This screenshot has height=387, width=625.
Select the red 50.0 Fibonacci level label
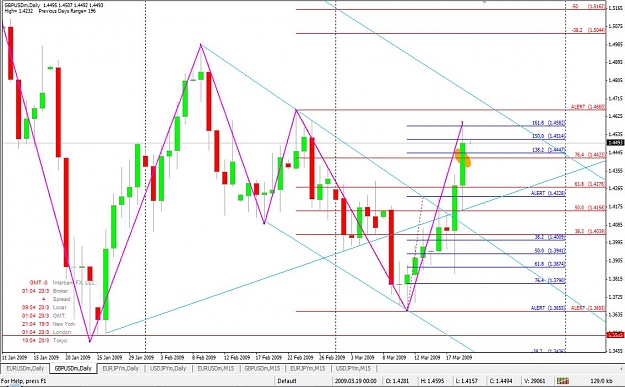[590, 208]
